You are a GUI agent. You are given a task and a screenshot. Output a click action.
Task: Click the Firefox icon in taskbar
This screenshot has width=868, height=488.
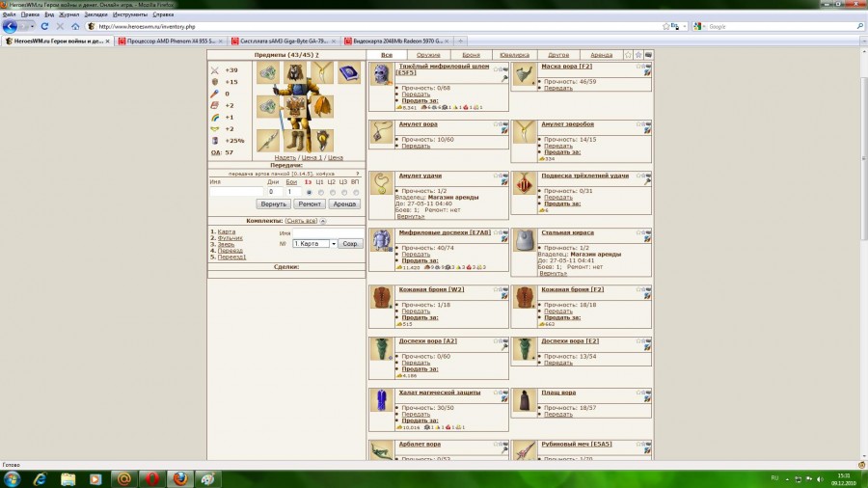pos(180,478)
